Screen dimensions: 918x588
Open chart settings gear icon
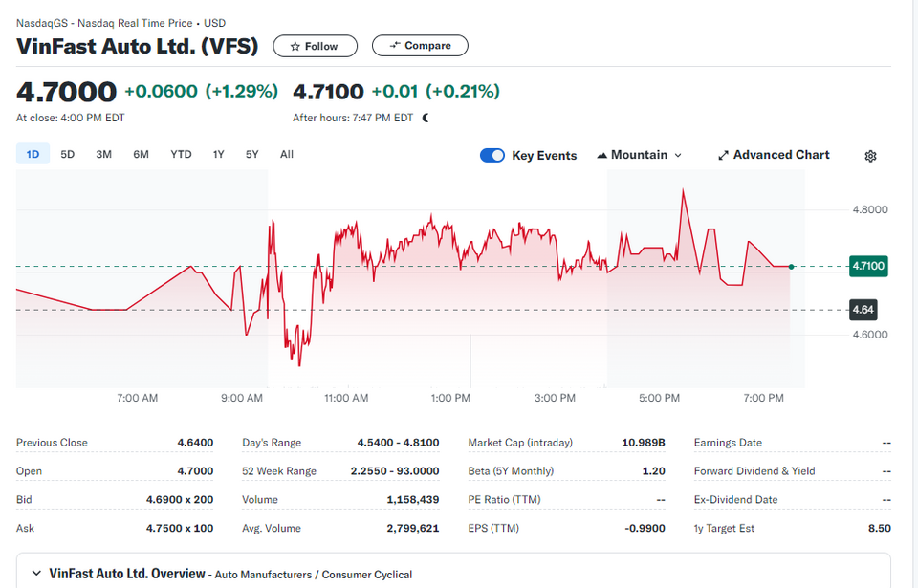(x=870, y=156)
